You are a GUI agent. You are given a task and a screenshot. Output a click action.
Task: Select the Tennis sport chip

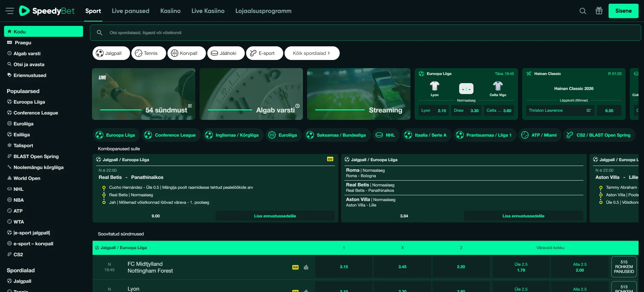tap(149, 53)
